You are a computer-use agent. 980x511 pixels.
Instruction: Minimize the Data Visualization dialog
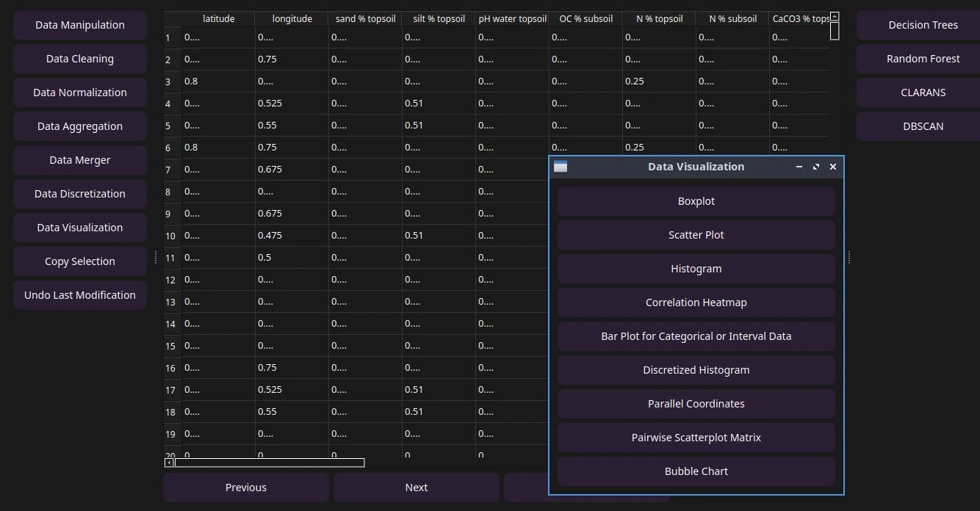tap(799, 167)
